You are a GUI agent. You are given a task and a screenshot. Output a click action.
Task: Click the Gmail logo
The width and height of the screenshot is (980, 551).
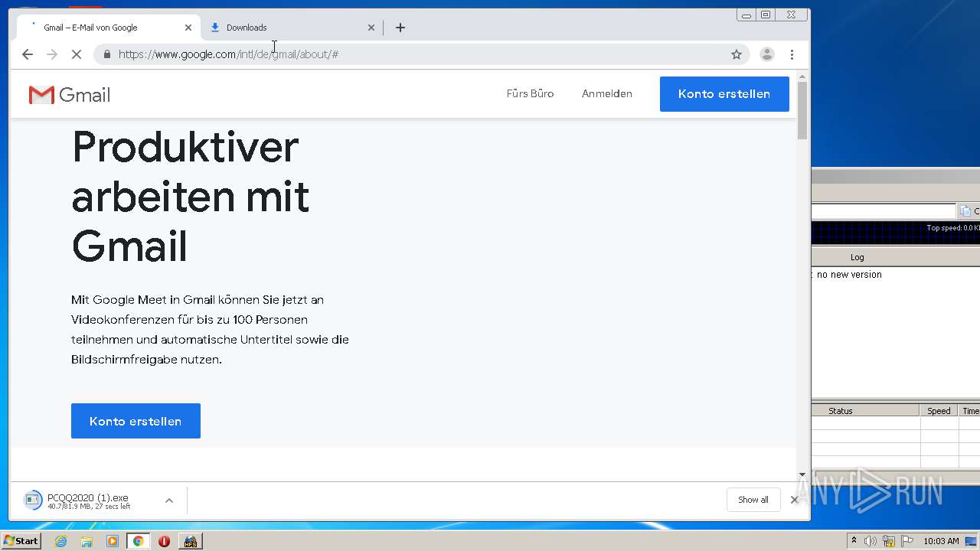pos(70,95)
